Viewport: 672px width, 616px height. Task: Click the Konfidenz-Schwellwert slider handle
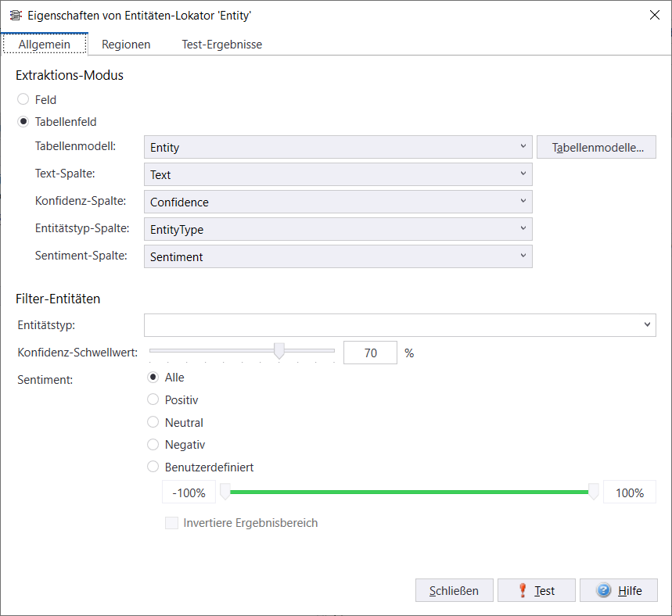279,352
